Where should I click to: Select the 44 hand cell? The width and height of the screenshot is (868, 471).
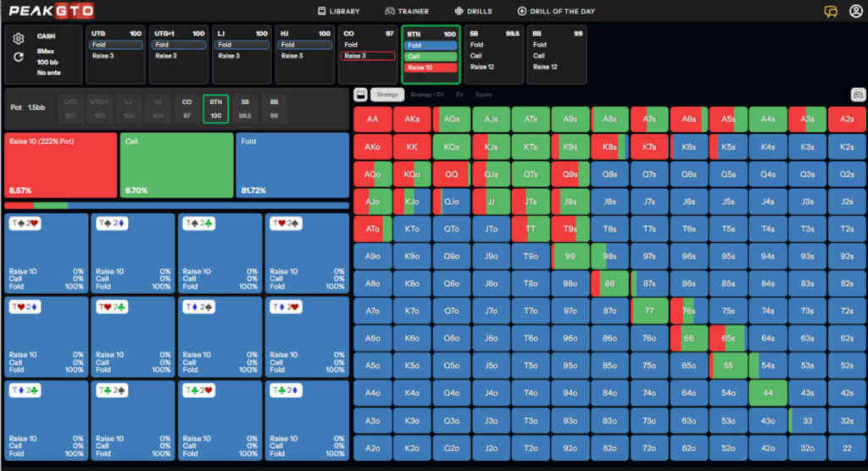point(768,393)
